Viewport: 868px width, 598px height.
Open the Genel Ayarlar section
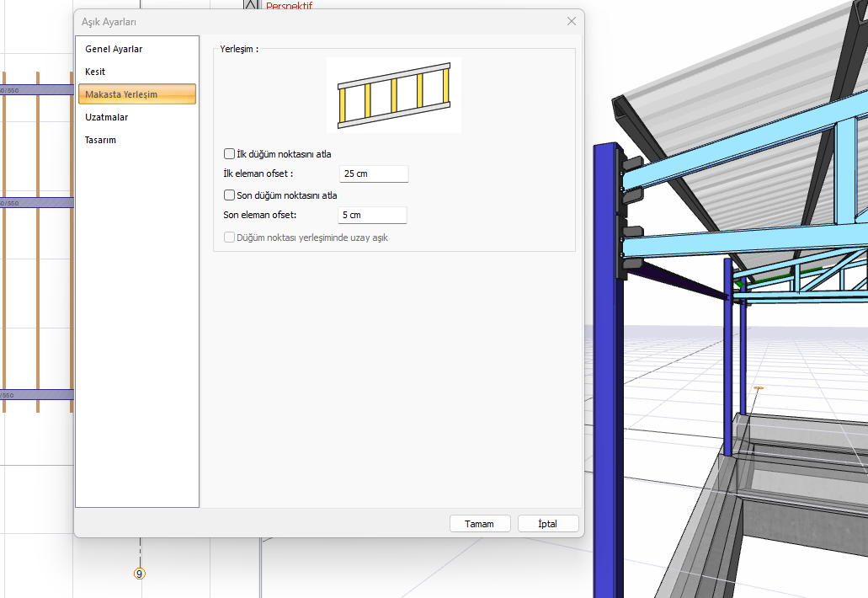tap(114, 50)
